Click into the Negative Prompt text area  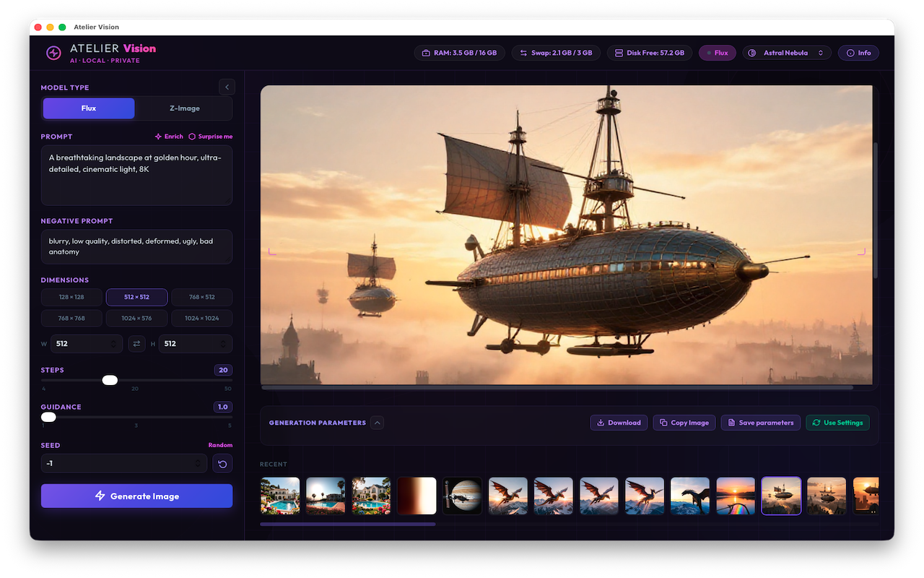[136, 246]
